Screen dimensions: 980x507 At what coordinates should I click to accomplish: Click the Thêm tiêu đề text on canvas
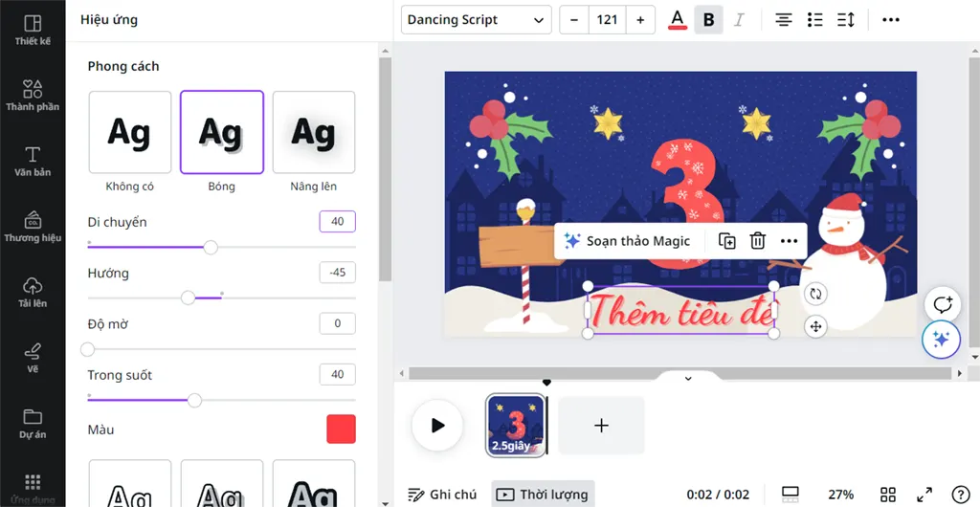coord(680,310)
